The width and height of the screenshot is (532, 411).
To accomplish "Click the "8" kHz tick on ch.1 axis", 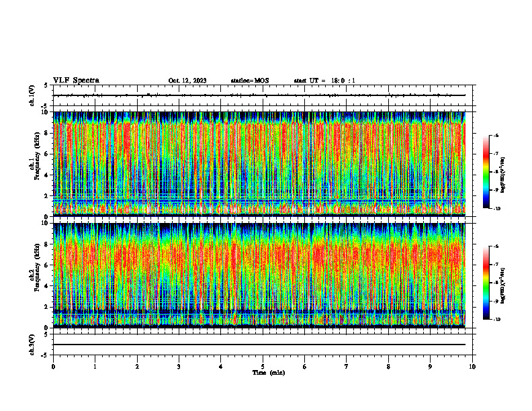I will point(47,133).
